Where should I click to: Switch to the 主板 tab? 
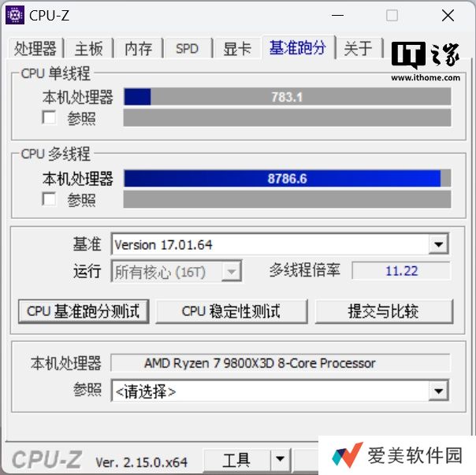click(x=88, y=48)
